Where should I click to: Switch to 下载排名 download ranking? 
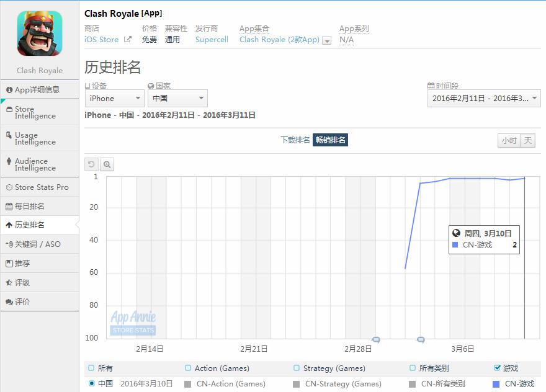coord(295,140)
